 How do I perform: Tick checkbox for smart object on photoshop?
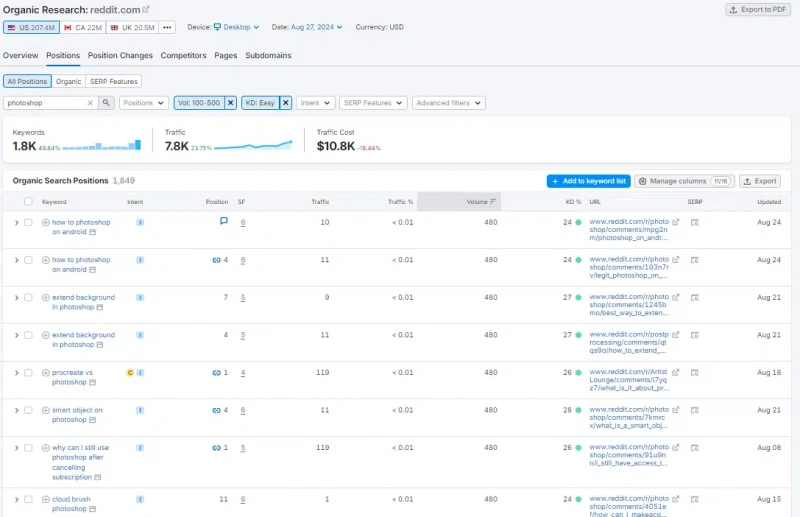click(x=28, y=410)
